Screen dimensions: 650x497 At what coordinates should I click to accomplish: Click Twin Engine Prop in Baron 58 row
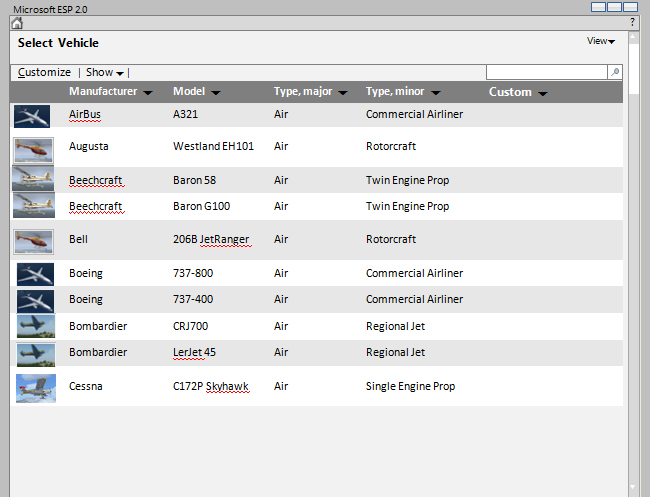[407, 181]
